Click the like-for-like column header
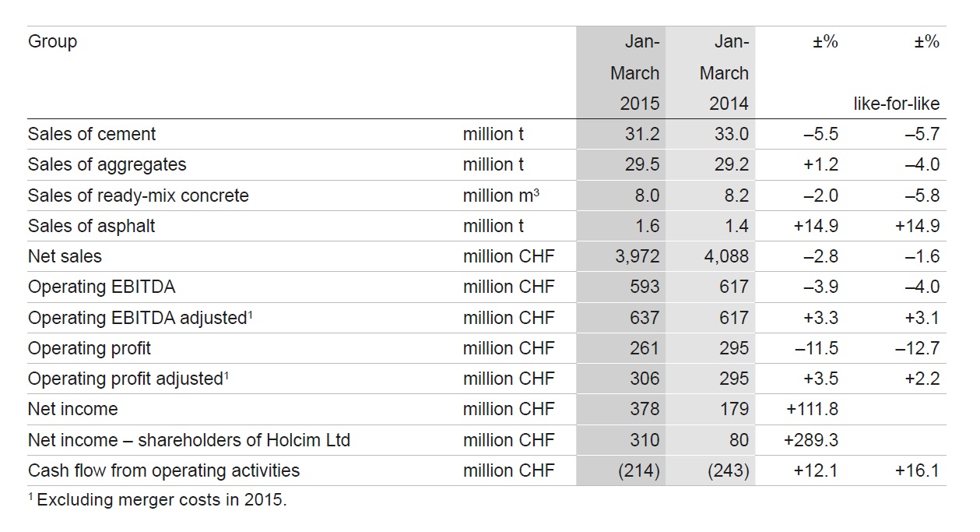The height and width of the screenshot is (532, 980). pyautogui.click(x=897, y=104)
